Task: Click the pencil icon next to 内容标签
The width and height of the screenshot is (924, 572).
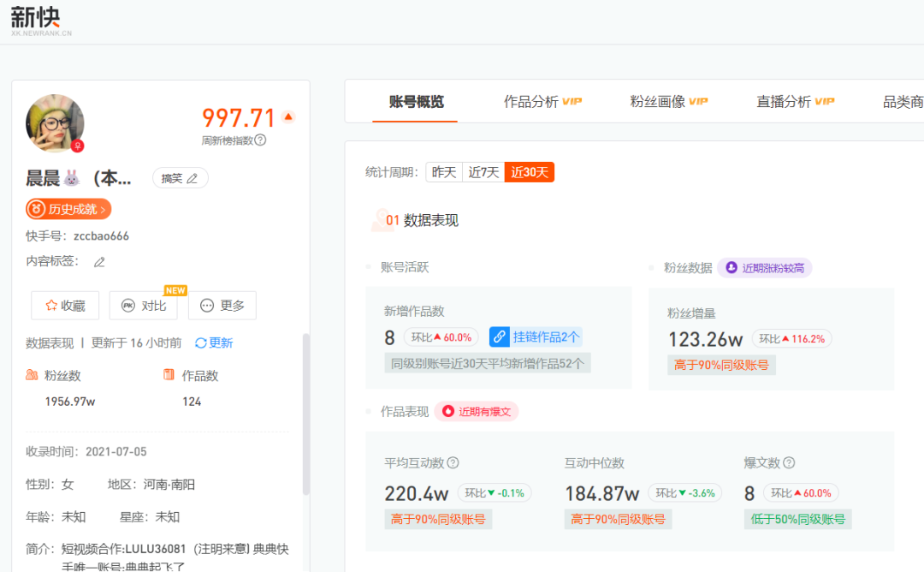Action: click(99, 262)
